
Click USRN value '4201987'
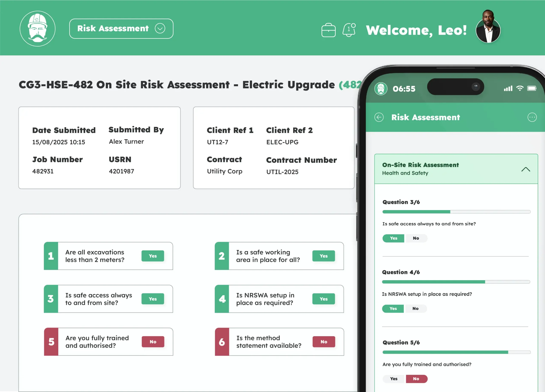point(121,171)
